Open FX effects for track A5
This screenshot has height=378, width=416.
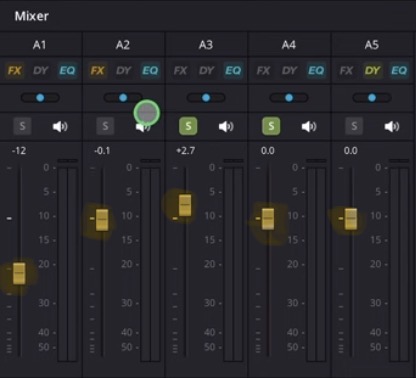(x=347, y=70)
